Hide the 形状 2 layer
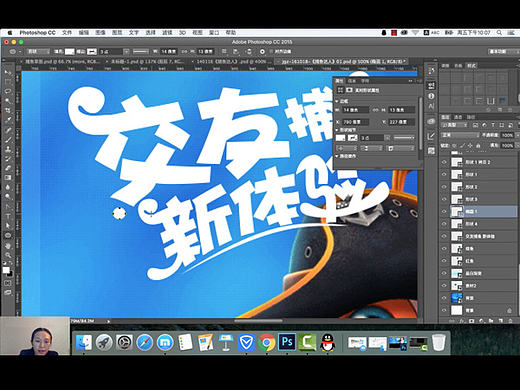Screen dimensions: 520x390 [444, 187]
